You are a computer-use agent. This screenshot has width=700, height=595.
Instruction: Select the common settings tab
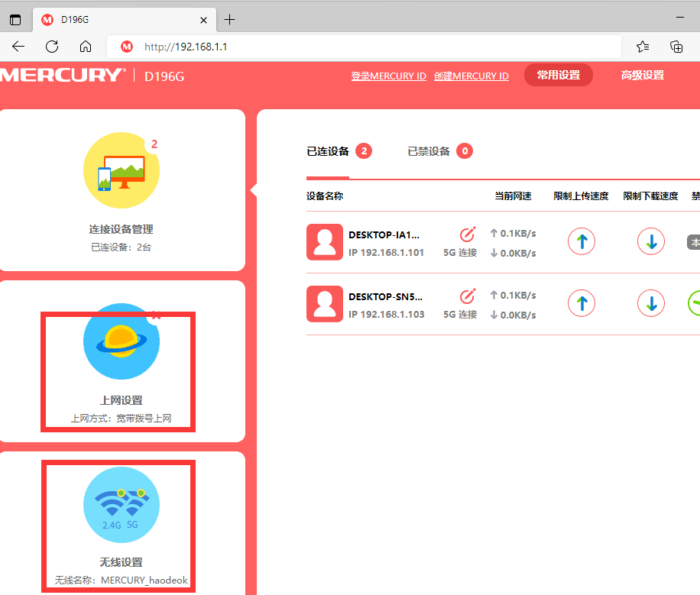point(559,75)
